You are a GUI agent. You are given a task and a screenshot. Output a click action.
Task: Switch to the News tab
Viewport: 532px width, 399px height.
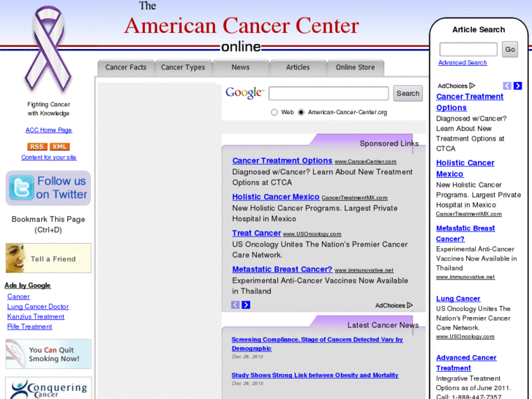point(241,67)
